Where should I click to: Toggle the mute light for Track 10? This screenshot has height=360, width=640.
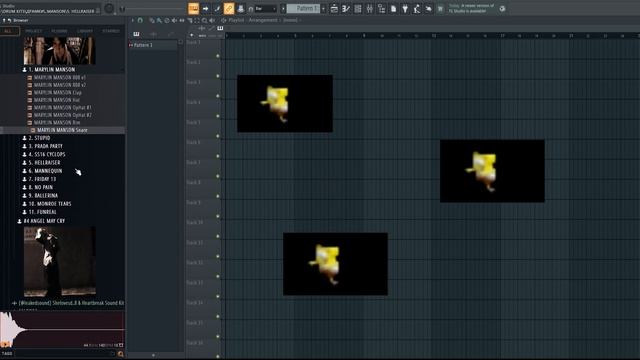tap(218, 236)
